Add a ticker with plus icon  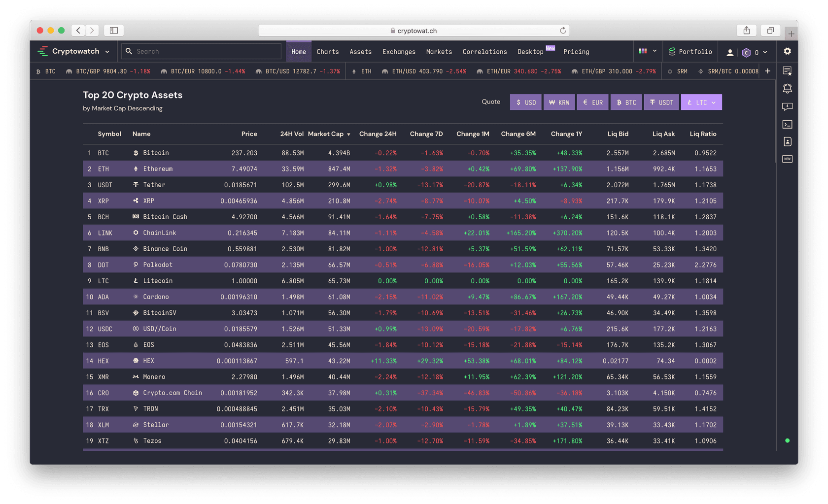click(x=767, y=71)
